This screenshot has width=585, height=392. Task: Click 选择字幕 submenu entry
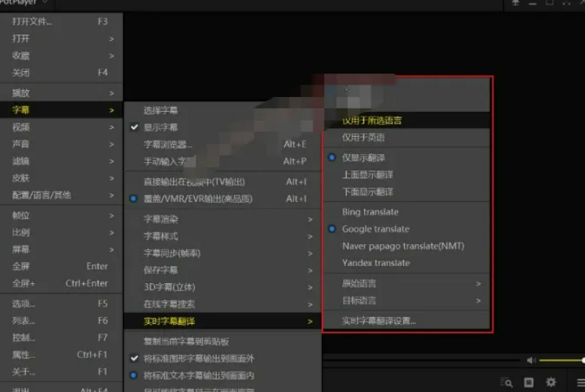click(222, 110)
